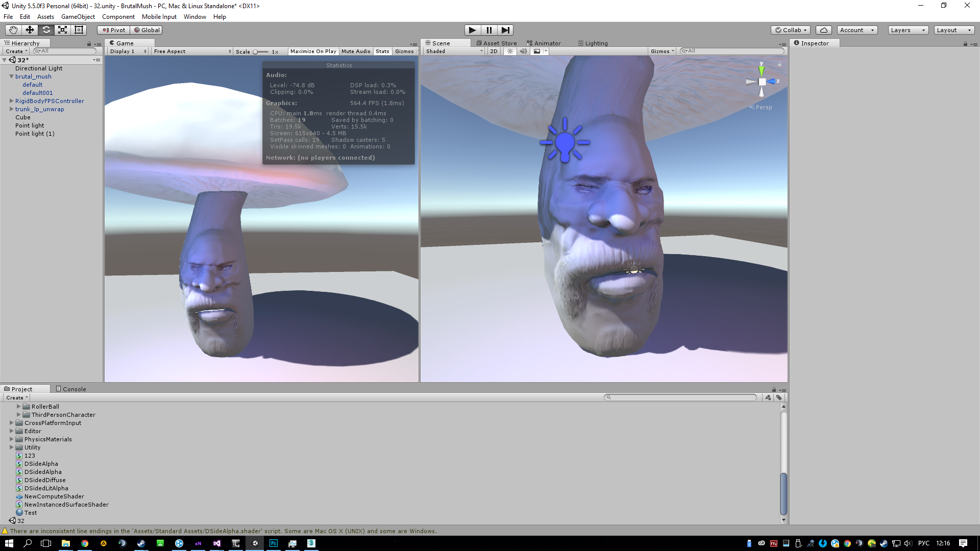This screenshot has height=551, width=980.
Task: Open the cloud services icon
Action: tap(823, 30)
